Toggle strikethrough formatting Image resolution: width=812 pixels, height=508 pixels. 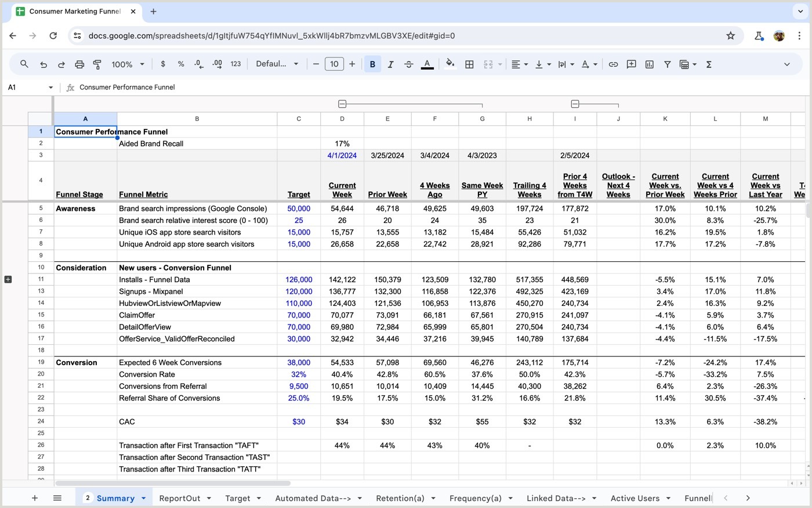[408, 64]
